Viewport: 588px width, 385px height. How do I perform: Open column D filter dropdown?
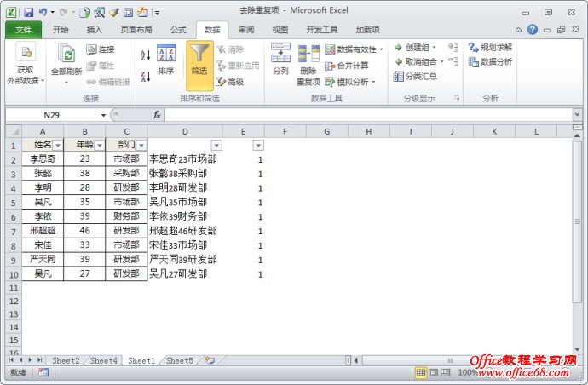216,145
